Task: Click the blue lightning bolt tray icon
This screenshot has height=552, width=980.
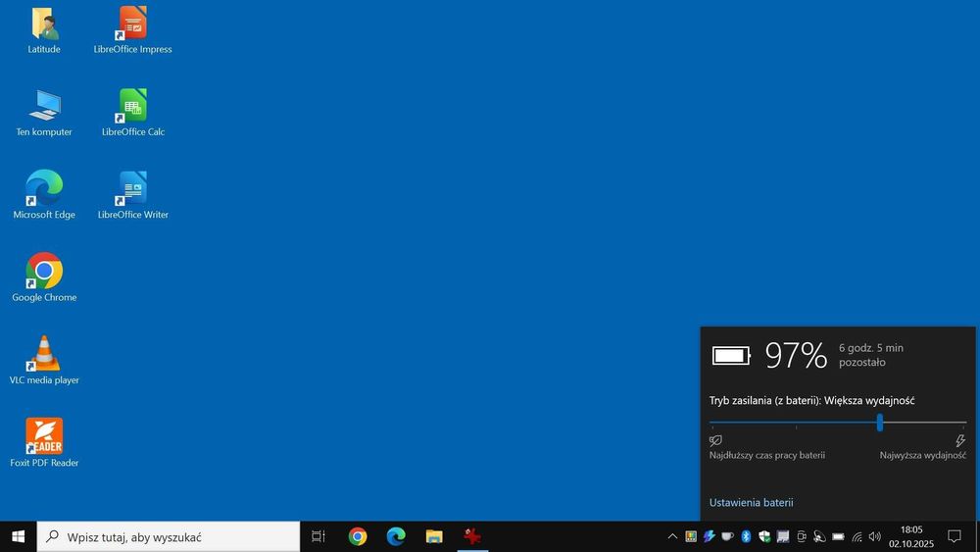Action: click(709, 536)
